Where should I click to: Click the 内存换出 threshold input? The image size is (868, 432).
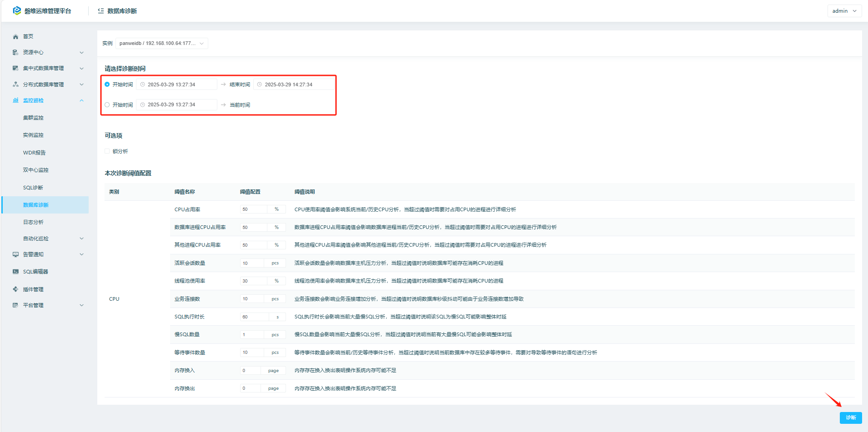251,388
